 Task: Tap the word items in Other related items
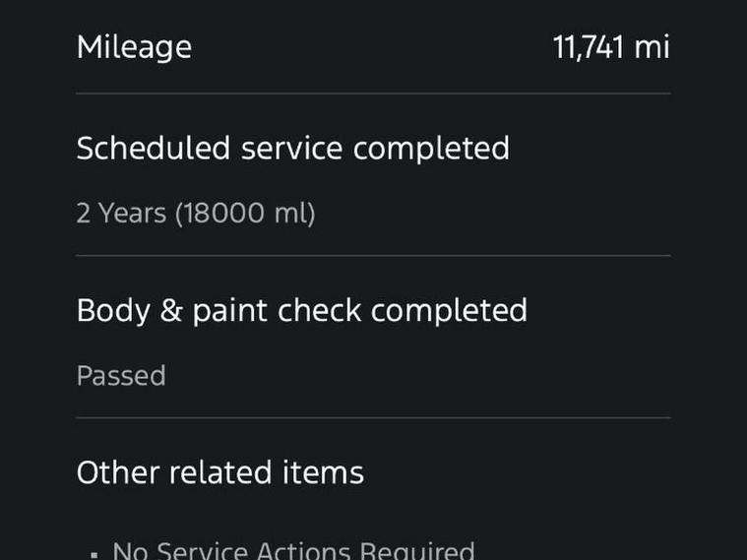[x=323, y=472]
